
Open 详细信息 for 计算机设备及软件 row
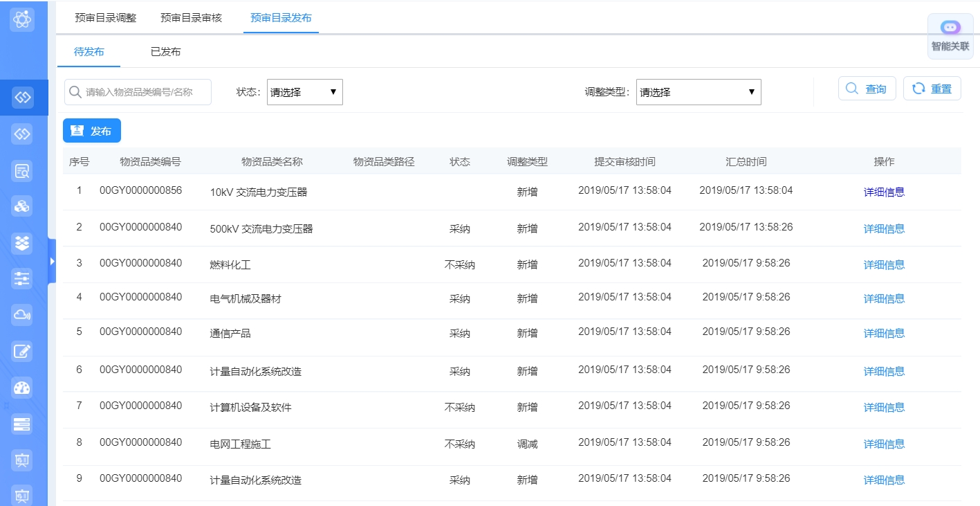pyautogui.click(x=884, y=407)
